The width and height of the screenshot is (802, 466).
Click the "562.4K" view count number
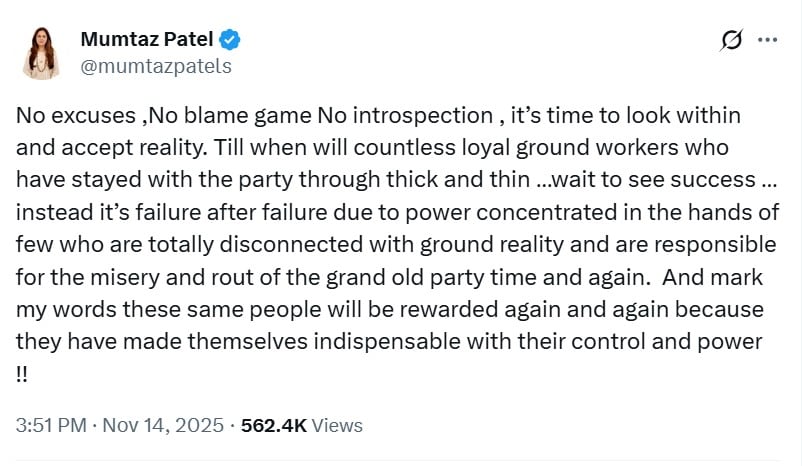pos(274,425)
